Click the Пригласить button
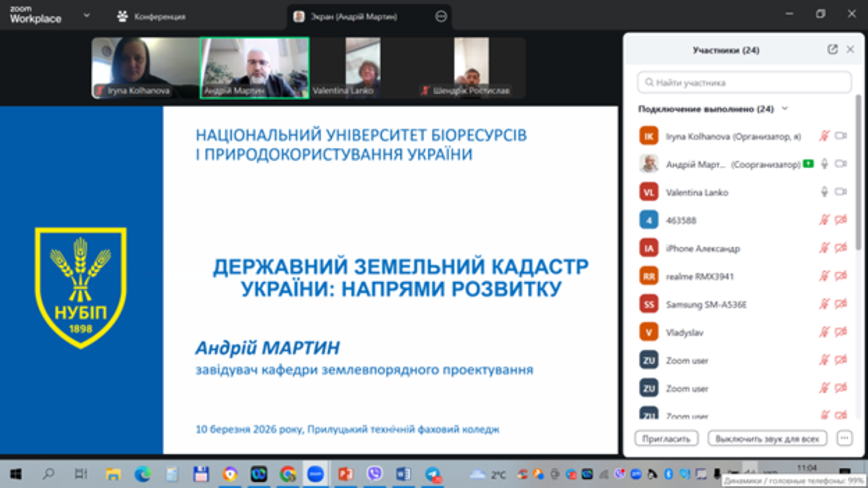The image size is (868, 488). (666, 439)
